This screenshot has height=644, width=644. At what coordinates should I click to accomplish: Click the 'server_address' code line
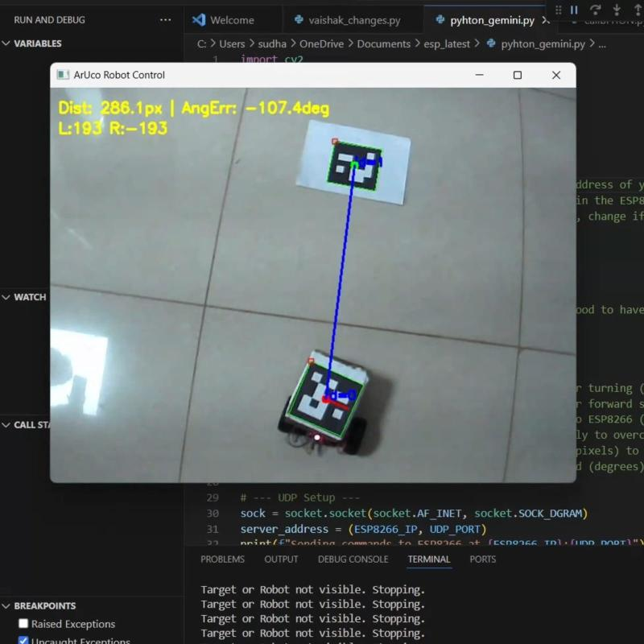pos(364,529)
